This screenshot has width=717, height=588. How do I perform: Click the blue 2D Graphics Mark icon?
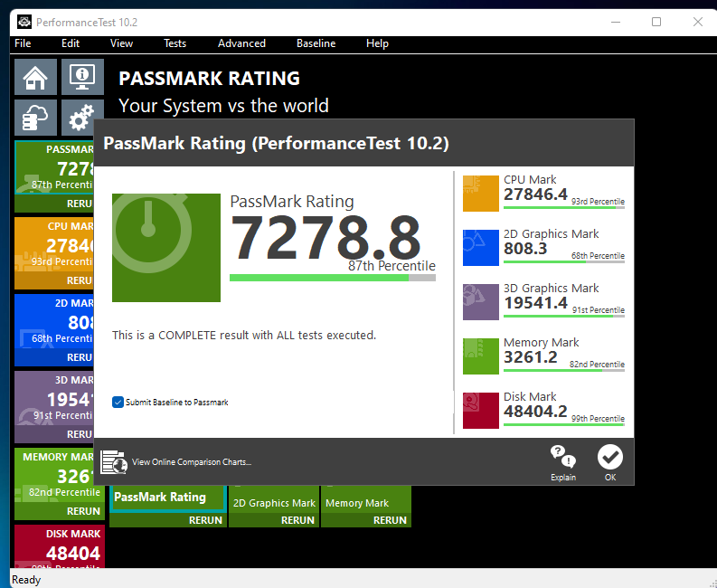(481, 248)
